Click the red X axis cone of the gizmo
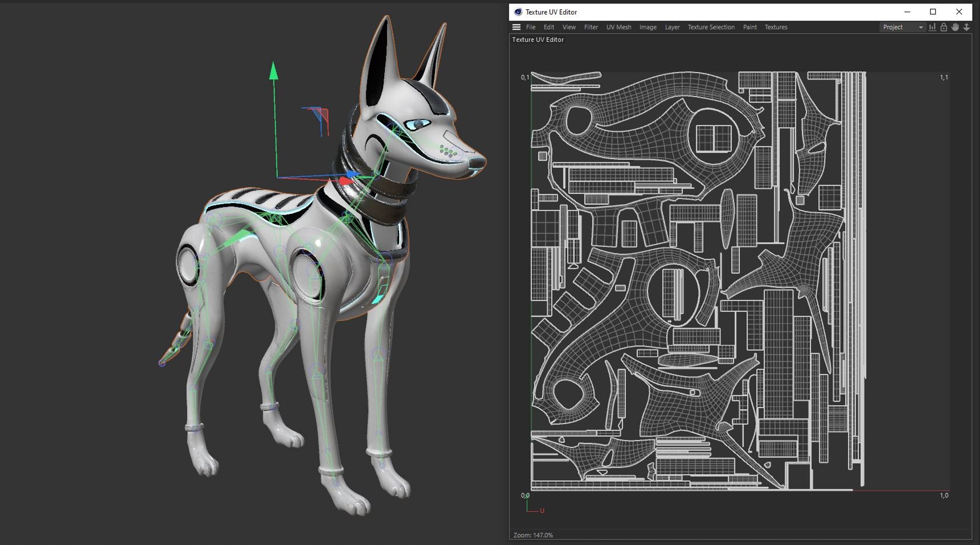The width and height of the screenshot is (980, 545). (346, 181)
